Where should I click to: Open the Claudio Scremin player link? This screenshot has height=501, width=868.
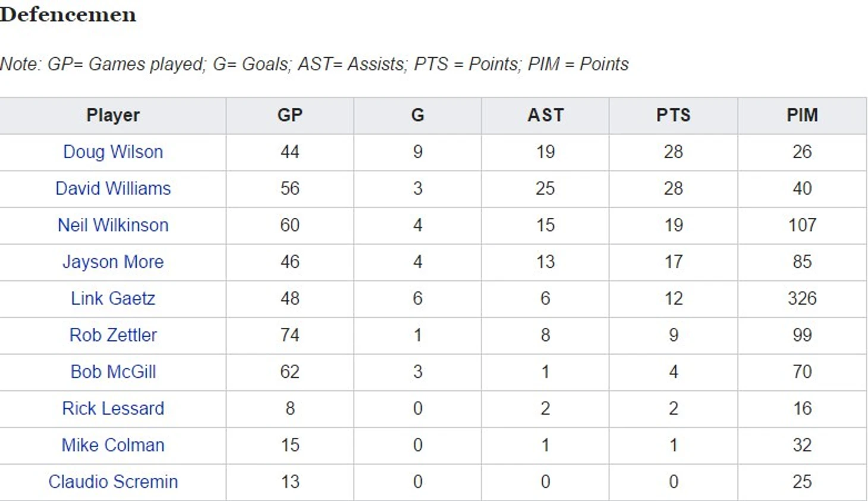113,482
